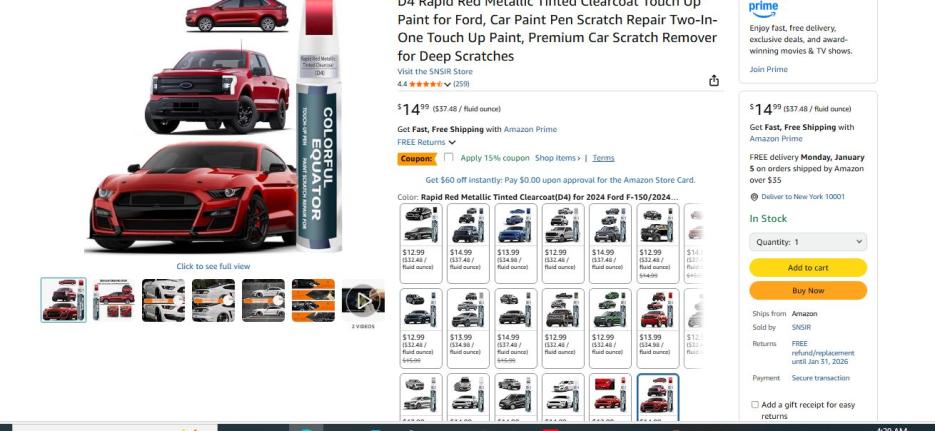Viewport: 935px width, 431px height.
Task: Select the second product image thumbnail
Action: point(113,300)
